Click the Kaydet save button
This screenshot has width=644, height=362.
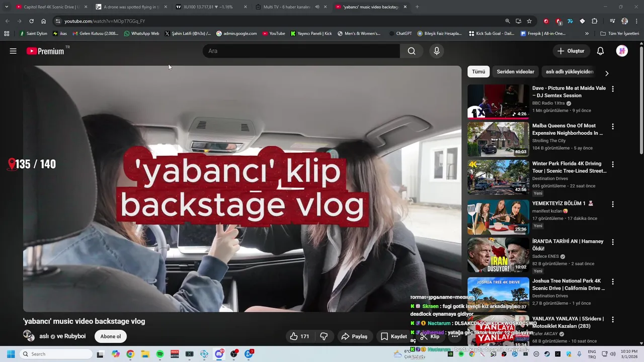(x=393, y=336)
